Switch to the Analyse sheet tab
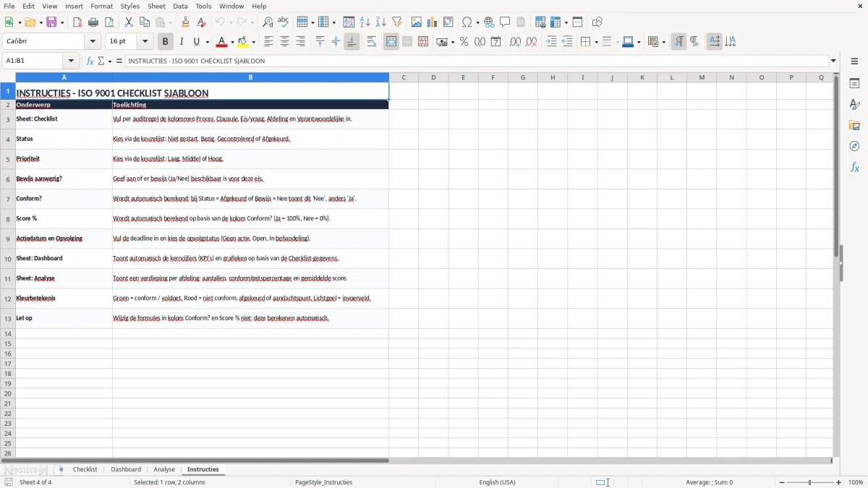This screenshot has width=868, height=488. coord(164,469)
